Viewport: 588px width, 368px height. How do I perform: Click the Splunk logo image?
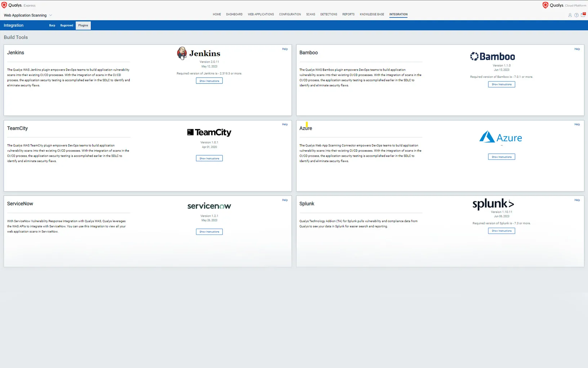point(493,204)
